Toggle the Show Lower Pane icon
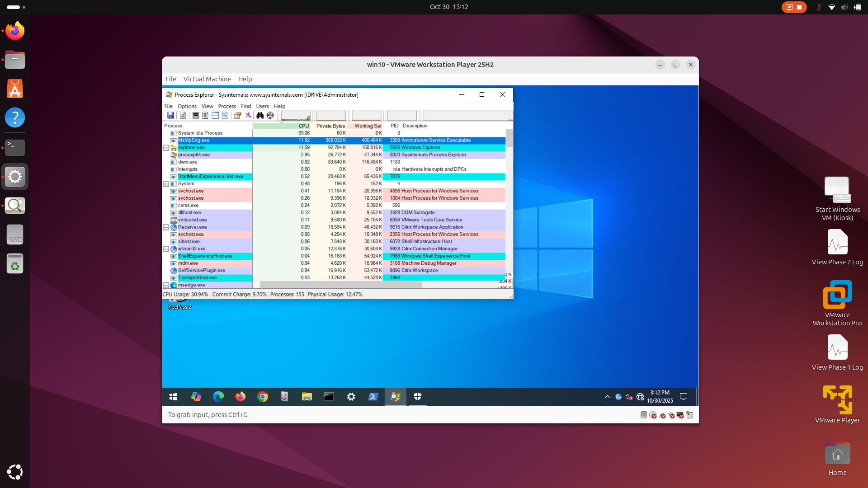Viewport: 868px width, 488px height. pyautogui.click(x=215, y=115)
